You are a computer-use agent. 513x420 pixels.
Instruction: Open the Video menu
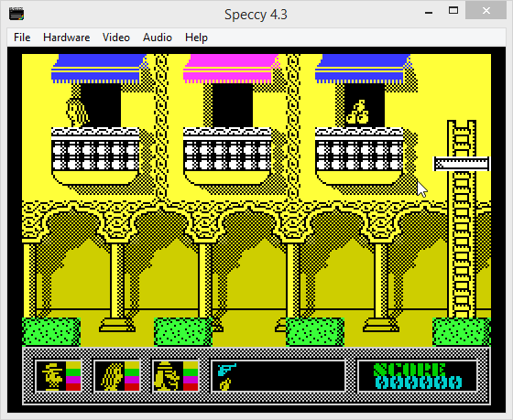116,38
